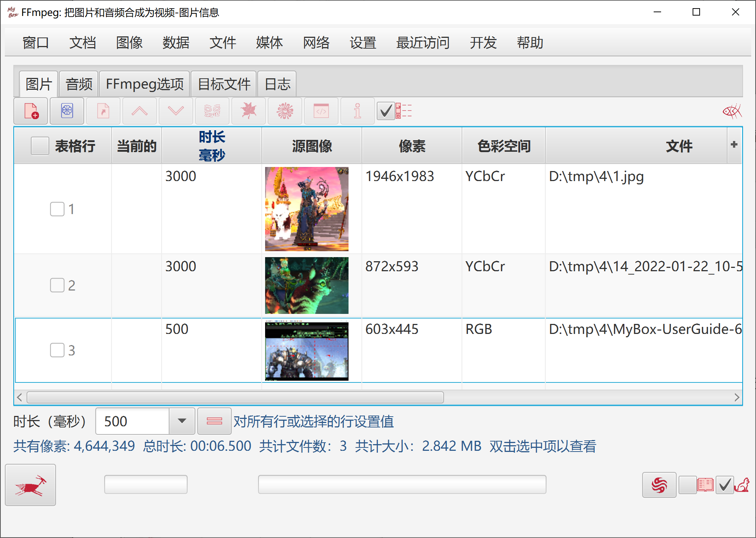Click the red swirl icon button
Viewport: 756px width, 538px height.
click(x=659, y=485)
